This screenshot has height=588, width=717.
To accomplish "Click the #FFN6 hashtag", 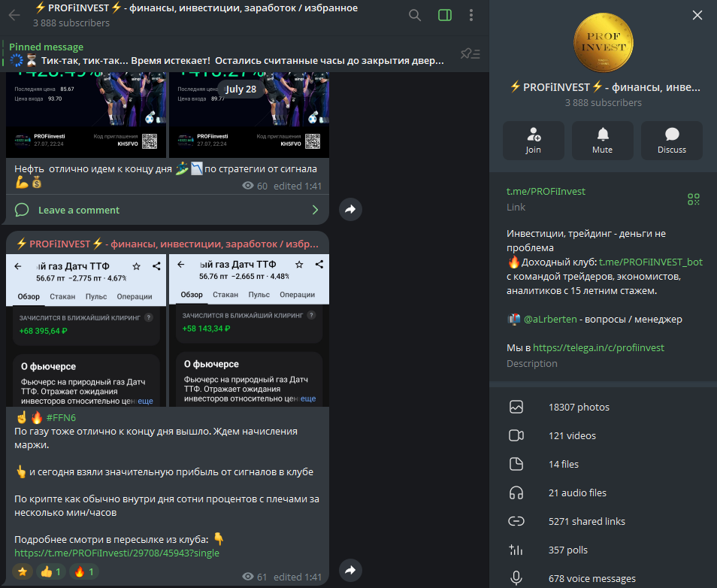I will tap(61, 417).
